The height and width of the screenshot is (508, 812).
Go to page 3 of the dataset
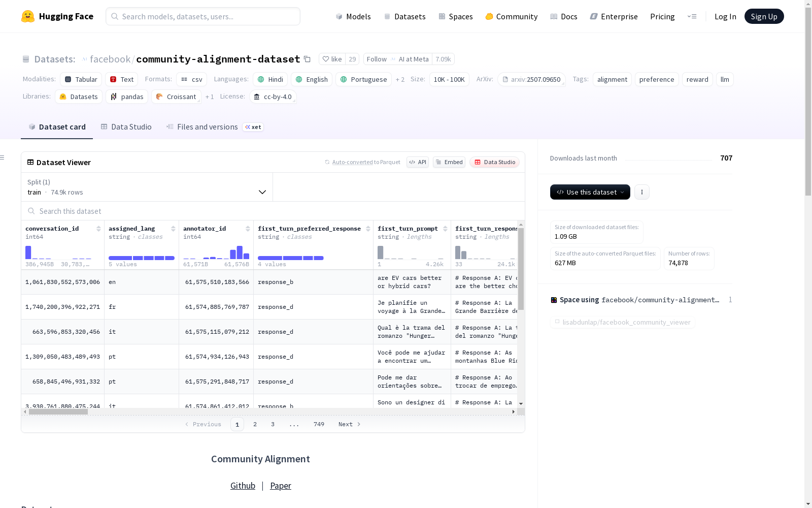pos(273,424)
